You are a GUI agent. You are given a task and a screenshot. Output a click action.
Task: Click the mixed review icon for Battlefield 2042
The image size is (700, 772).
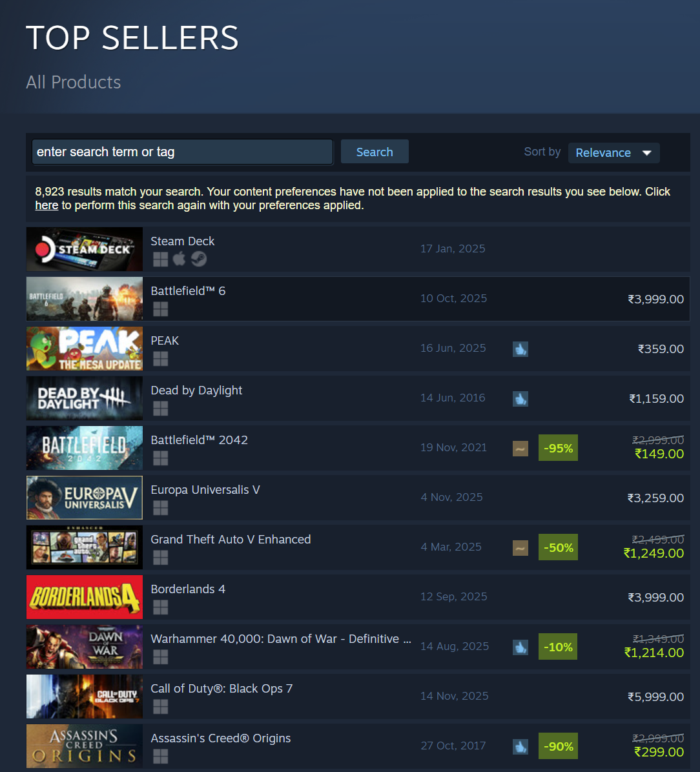(x=520, y=449)
